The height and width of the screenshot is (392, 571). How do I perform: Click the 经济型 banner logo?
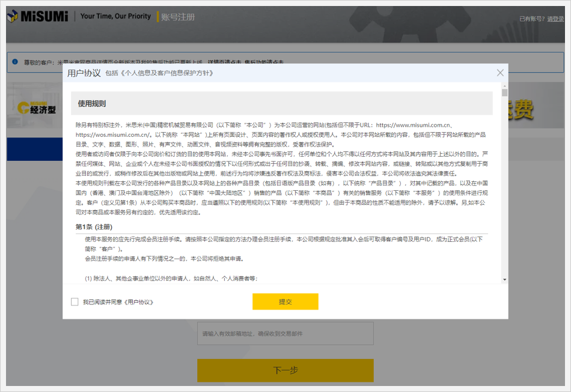coord(36,108)
